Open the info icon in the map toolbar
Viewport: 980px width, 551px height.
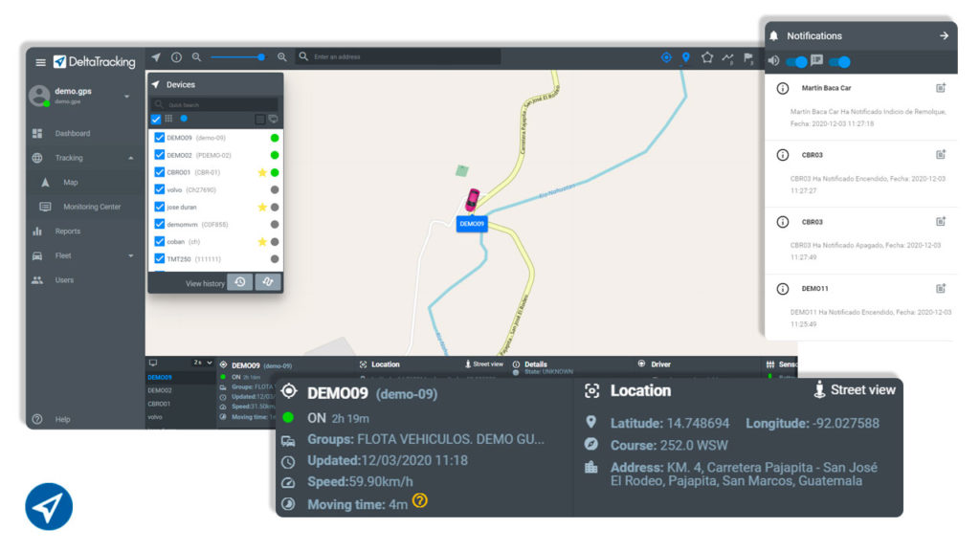(x=177, y=57)
